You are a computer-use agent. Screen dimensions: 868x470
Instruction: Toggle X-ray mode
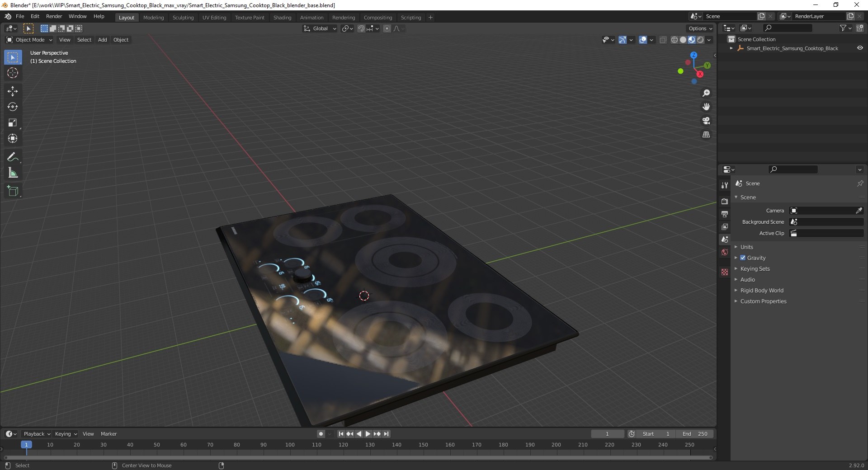pyautogui.click(x=663, y=40)
